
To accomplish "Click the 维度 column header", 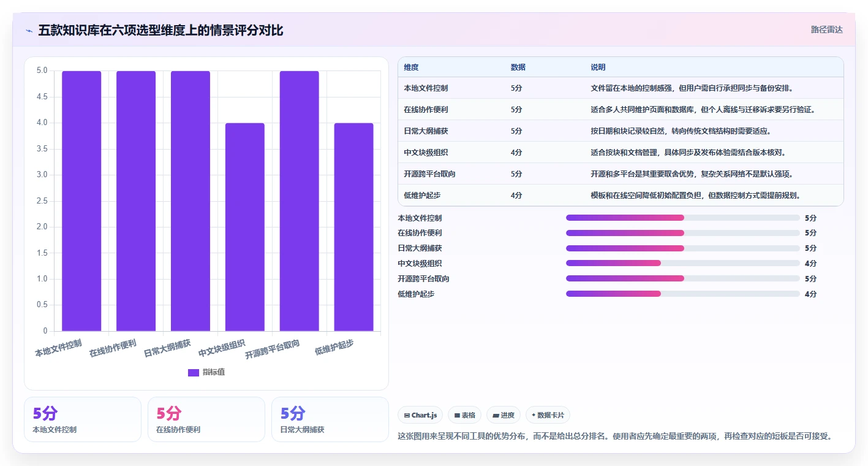I will coord(411,67).
